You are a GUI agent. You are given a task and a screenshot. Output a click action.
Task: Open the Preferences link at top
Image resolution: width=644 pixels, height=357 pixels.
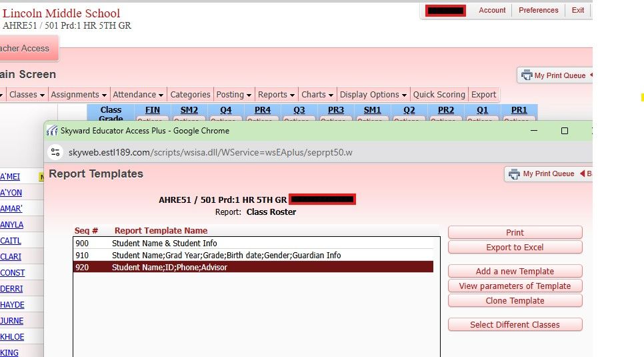pyautogui.click(x=538, y=11)
